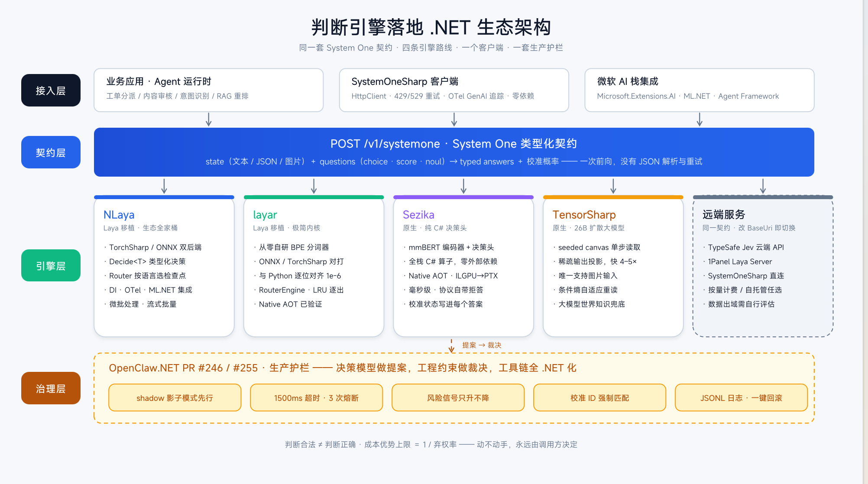Click the subtitle 同一套 System One 契约
This screenshot has width=868, height=484.
[x=431, y=48]
